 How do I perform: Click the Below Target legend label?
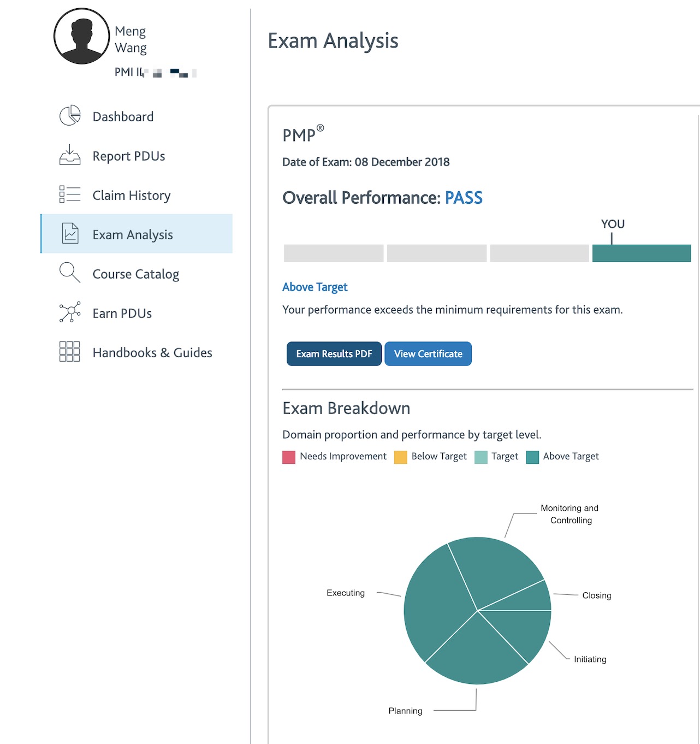point(439,457)
